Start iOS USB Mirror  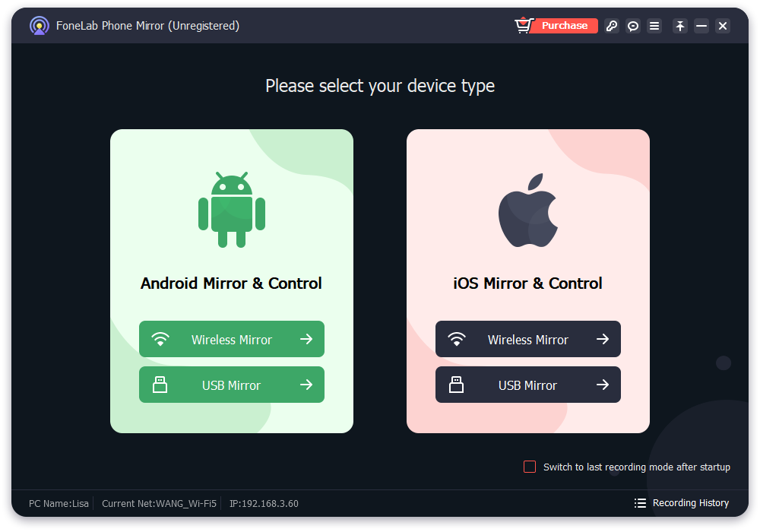pos(528,385)
